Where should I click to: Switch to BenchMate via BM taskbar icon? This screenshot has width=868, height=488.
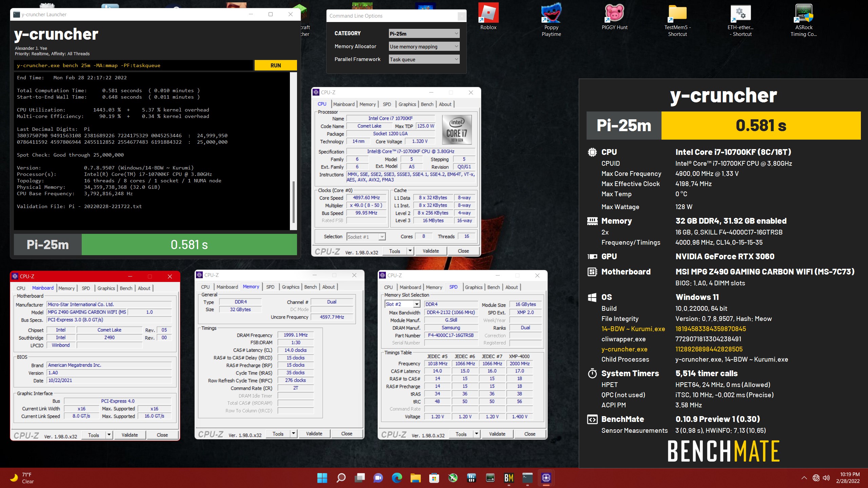coord(509,478)
